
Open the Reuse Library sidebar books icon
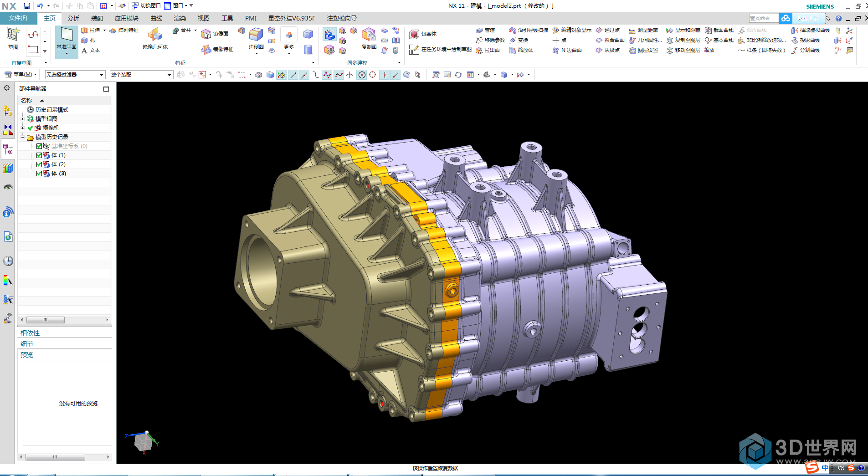pos(8,169)
